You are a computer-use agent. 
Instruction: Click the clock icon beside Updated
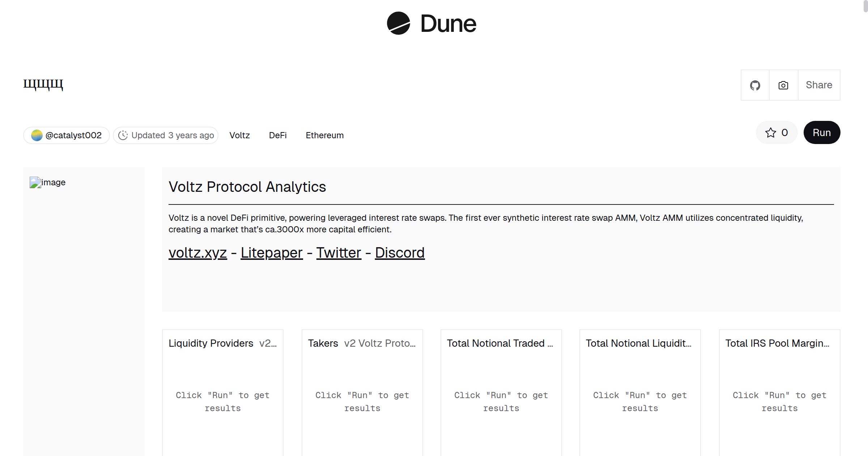(123, 135)
